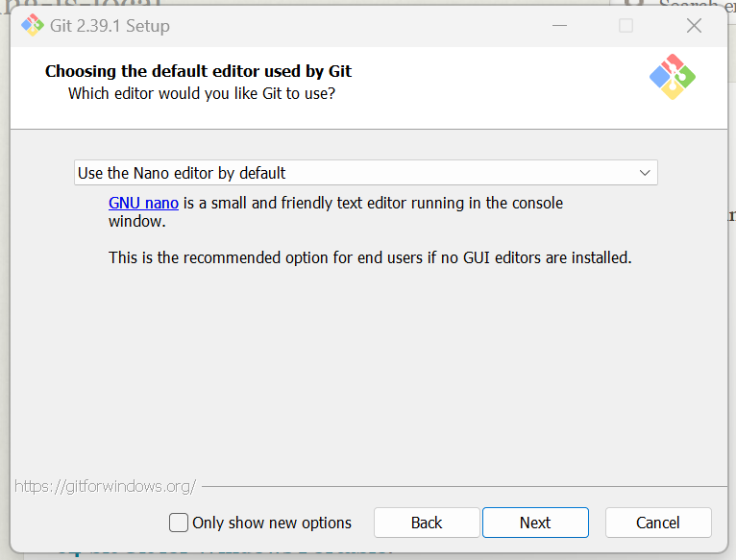Minimize the Git Setup window
This screenshot has width=736, height=560.
pyautogui.click(x=559, y=25)
